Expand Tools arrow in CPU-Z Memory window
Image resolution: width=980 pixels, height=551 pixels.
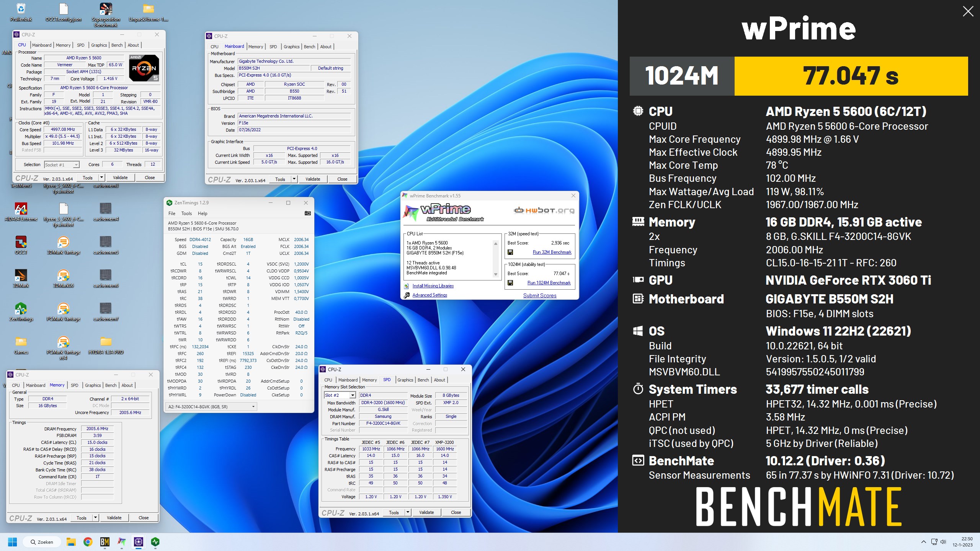[x=95, y=518]
